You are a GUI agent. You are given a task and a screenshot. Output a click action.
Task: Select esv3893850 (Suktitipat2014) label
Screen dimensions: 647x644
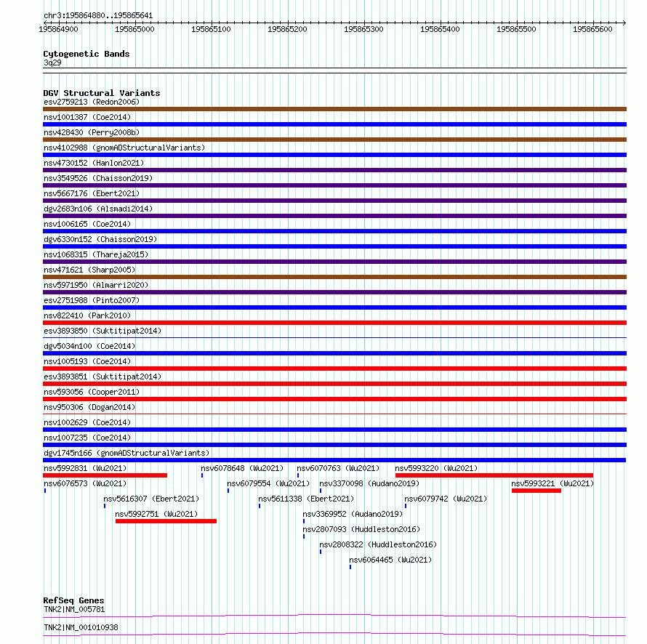coord(103,331)
